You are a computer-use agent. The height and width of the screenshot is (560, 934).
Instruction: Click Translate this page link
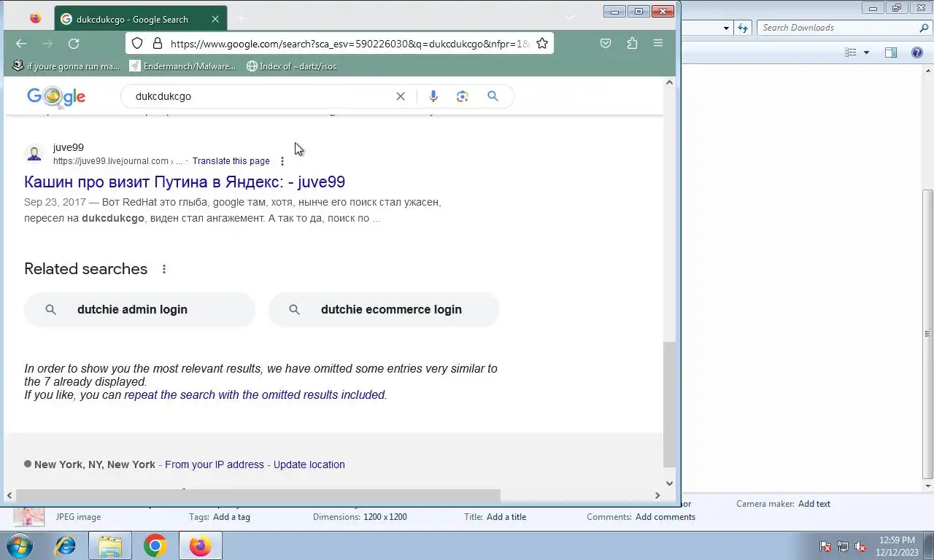[231, 161]
